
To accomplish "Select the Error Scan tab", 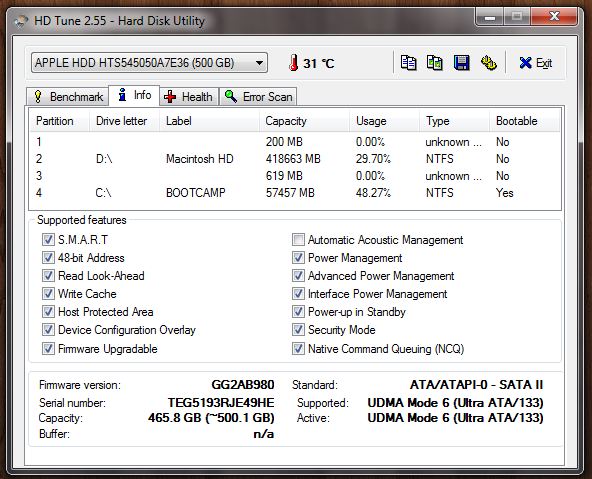I will 258,97.
